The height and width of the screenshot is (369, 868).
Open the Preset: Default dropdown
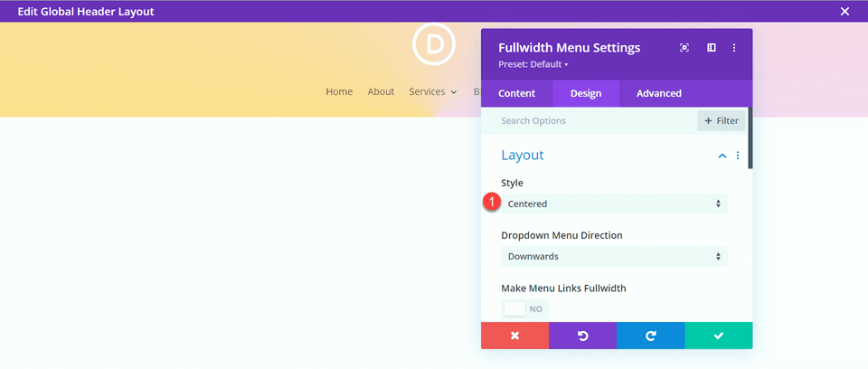(x=533, y=64)
